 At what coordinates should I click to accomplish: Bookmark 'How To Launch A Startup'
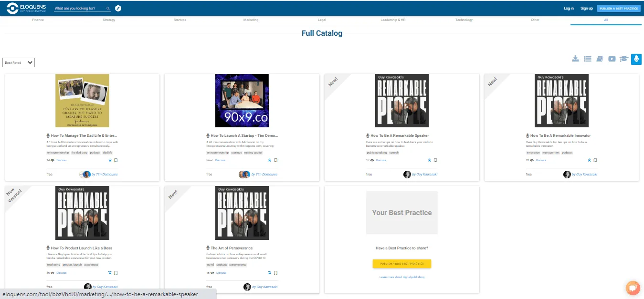tap(275, 160)
